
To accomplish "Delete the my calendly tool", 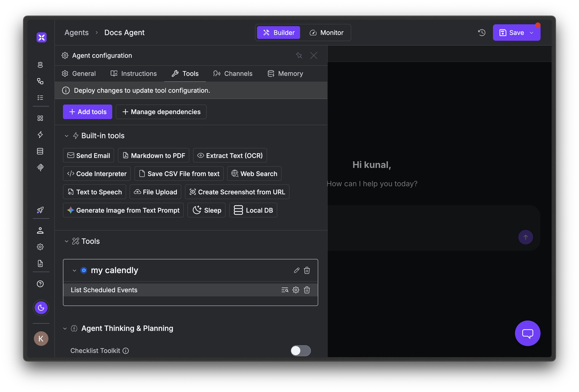I will point(307,270).
